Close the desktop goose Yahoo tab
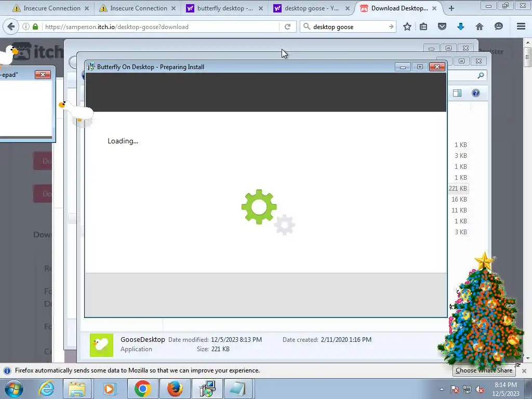This screenshot has width=532, height=399. (x=348, y=8)
